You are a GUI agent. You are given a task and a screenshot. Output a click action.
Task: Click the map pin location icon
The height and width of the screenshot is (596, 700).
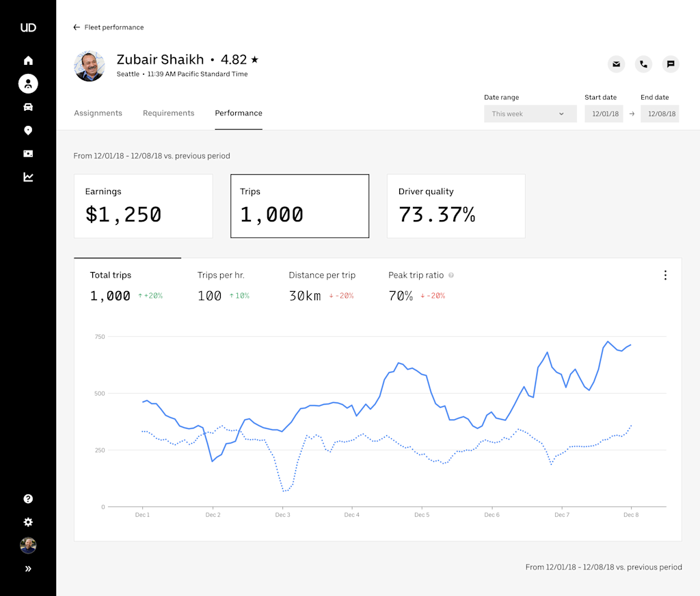pos(28,130)
